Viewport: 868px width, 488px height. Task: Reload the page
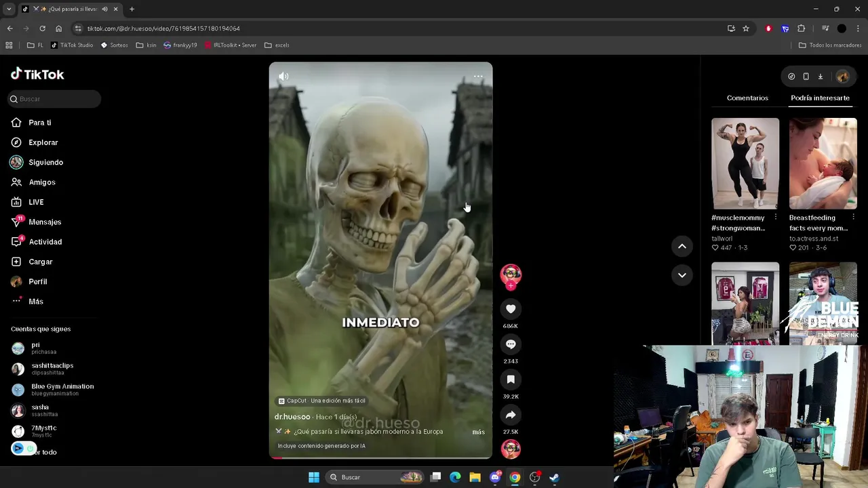42,28
